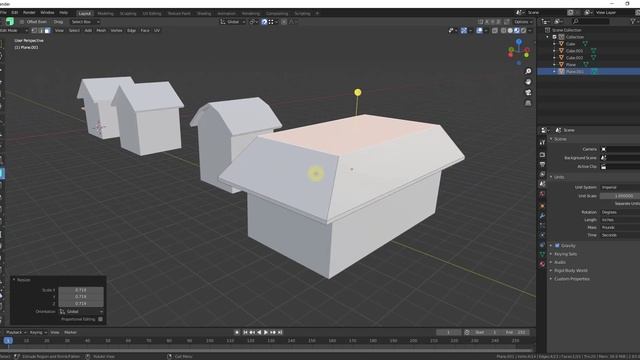Image resolution: width=640 pixels, height=360 pixels.
Task: Open the Modifiers wrench properties tab
Action: 542,215
